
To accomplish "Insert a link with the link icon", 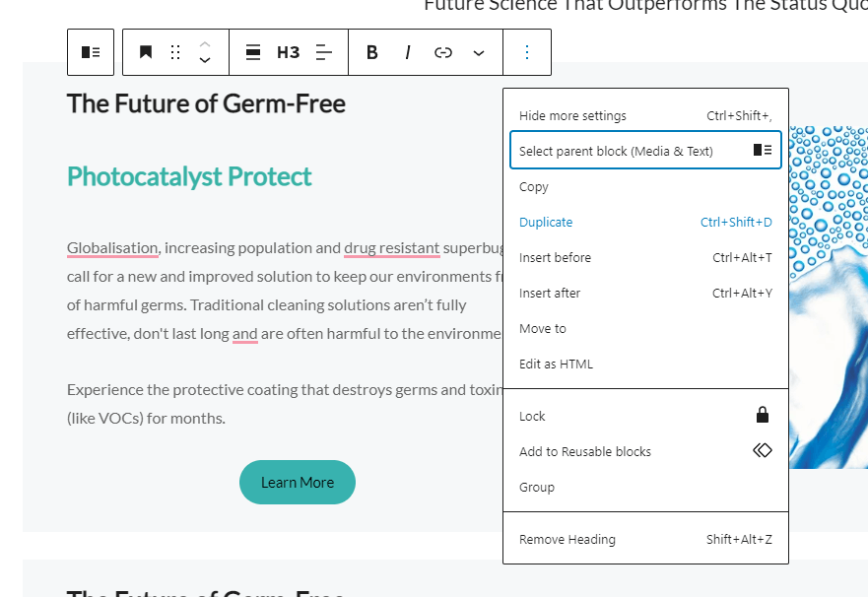I will tap(443, 52).
